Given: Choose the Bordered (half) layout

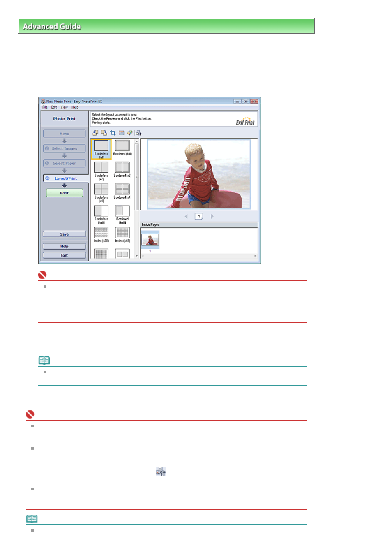Looking at the screenshot, I should [x=122, y=215].
